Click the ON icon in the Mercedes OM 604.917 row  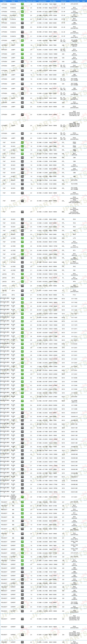[22, 413]
